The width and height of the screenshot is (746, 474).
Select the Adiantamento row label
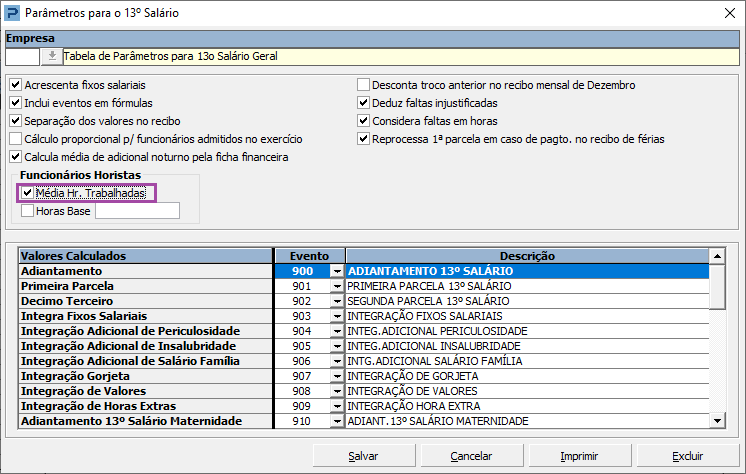coord(146,271)
